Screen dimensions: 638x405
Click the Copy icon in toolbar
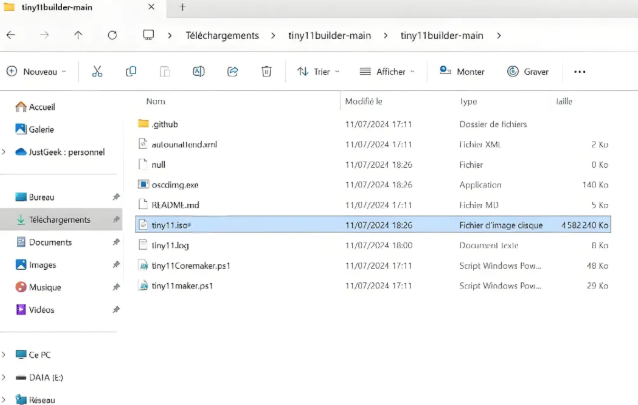point(131,72)
